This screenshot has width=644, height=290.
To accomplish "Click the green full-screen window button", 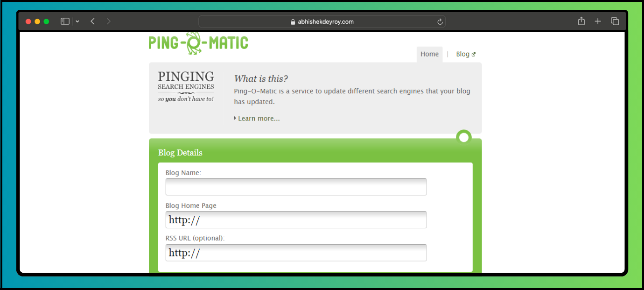I will pos(46,21).
